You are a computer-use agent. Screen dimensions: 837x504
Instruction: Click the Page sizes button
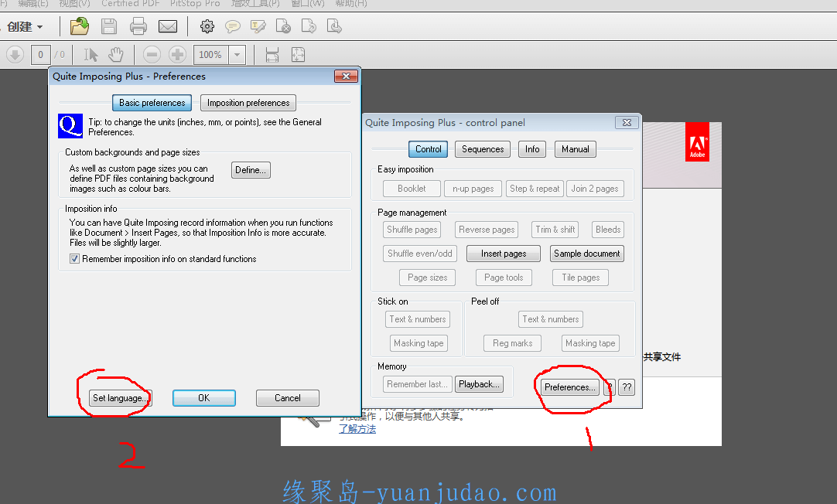point(427,278)
